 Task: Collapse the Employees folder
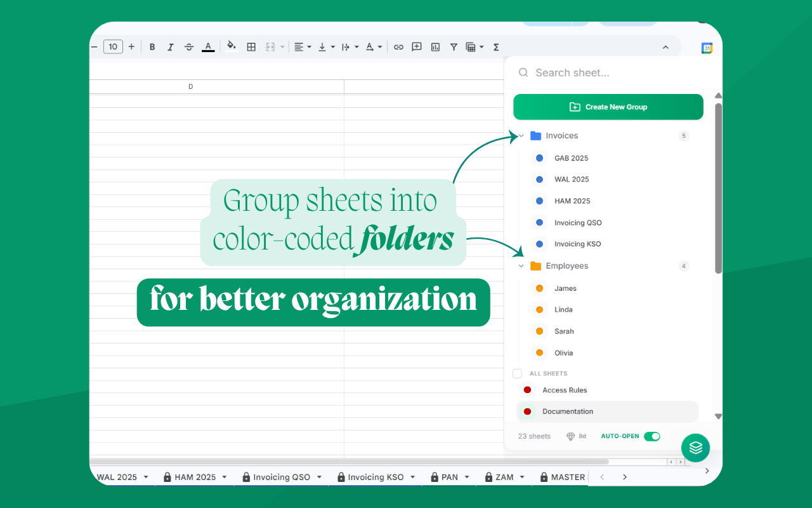(521, 266)
